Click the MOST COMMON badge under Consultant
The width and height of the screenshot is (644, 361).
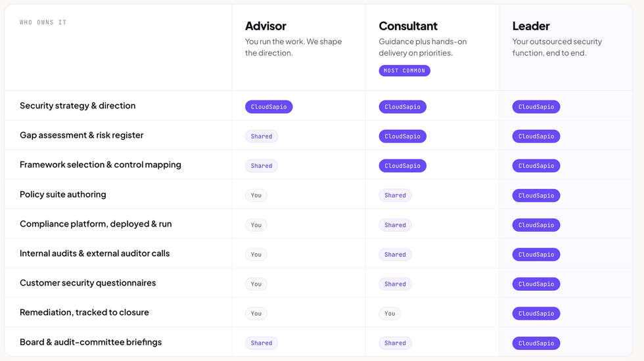pyautogui.click(x=404, y=71)
